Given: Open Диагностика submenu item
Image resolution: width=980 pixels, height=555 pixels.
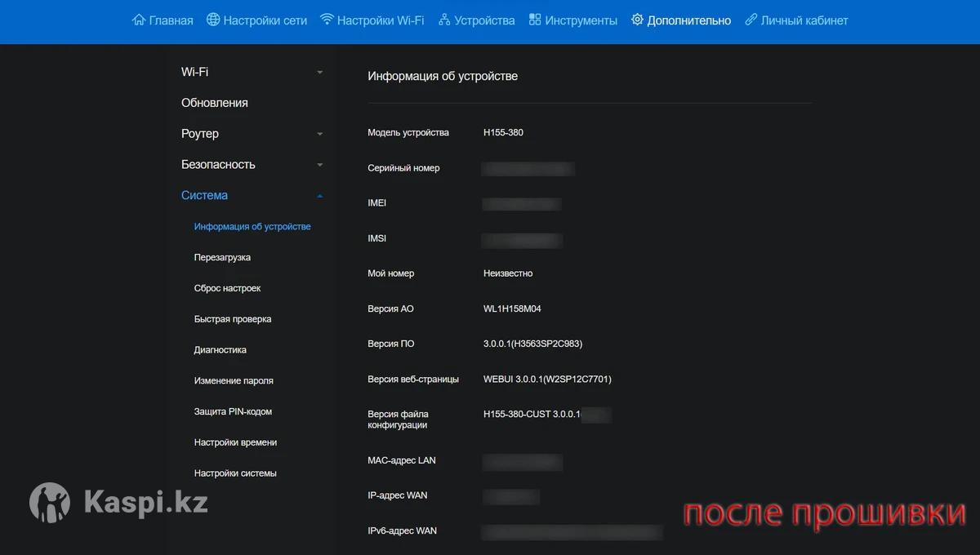Looking at the screenshot, I should click(220, 350).
